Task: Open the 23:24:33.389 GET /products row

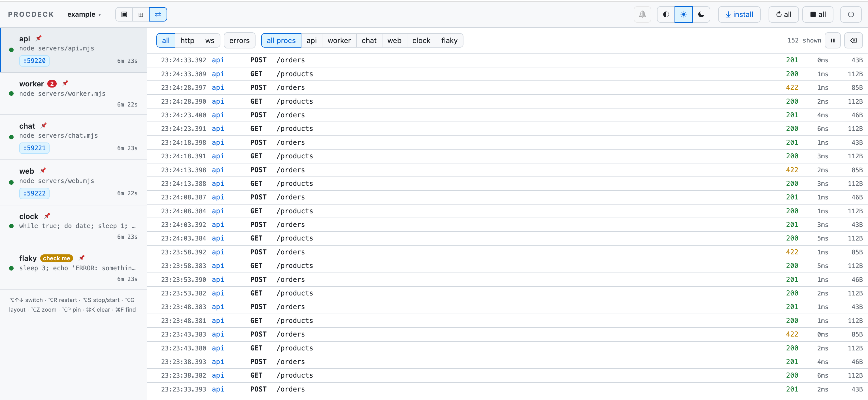Action: pyautogui.click(x=507, y=74)
